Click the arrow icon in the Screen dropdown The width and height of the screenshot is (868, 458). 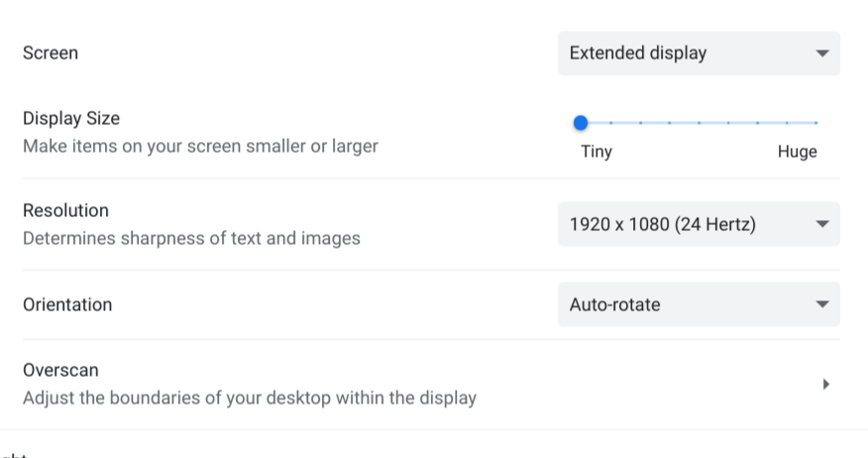tap(822, 54)
